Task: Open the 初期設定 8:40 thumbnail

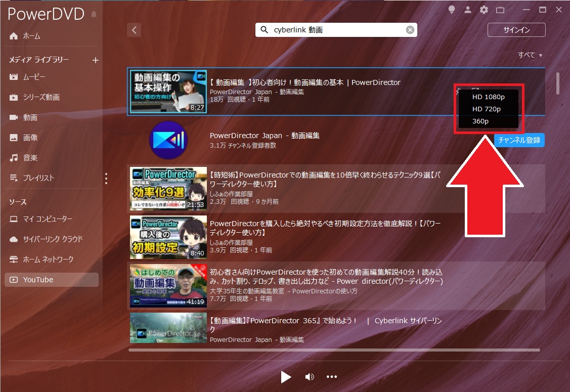Action: (x=168, y=237)
